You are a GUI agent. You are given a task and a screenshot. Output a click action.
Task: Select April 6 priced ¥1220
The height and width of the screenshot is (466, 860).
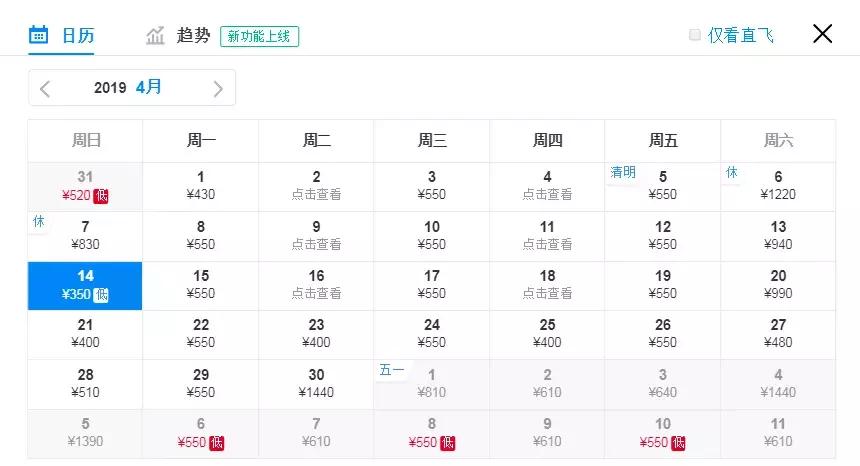coord(778,186)
